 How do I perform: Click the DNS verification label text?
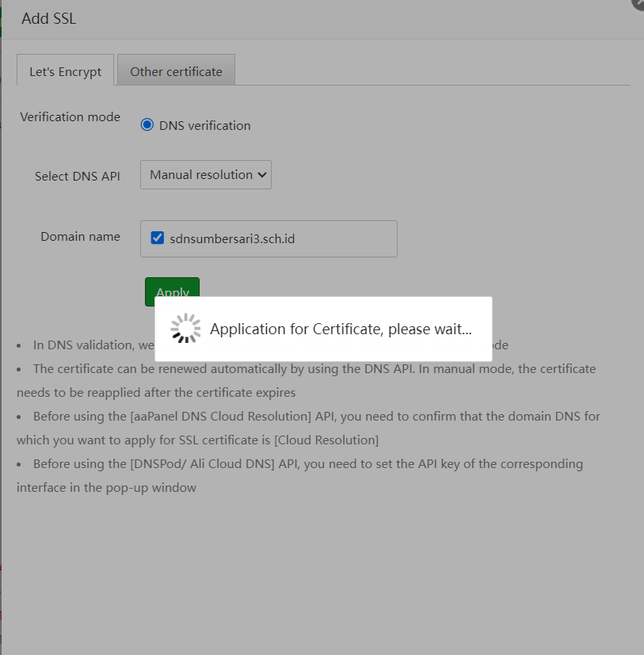204,126
